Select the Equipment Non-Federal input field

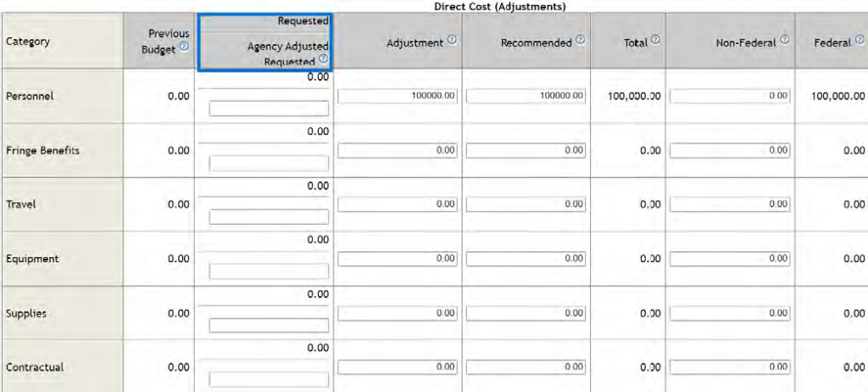(x=730, y=259)
